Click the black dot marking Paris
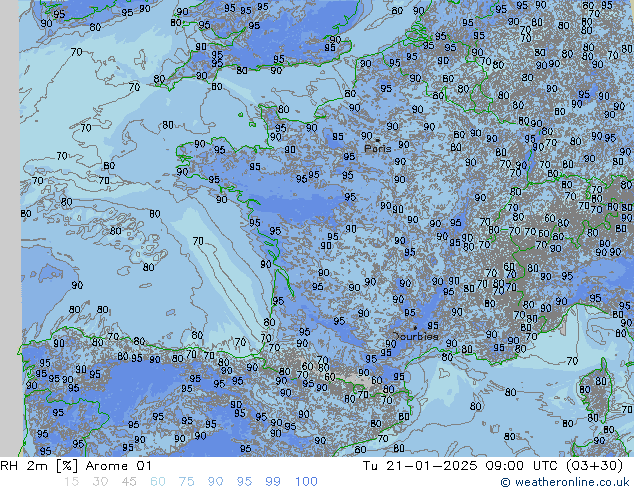 point(378,140)
